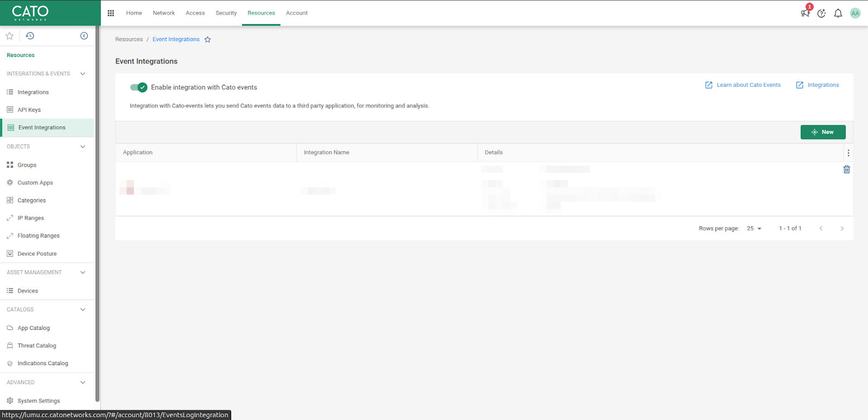The width and height of the screenshot is (868, 420).
Task: Switch to the Security tab
Action: click(x=226, y=13)
